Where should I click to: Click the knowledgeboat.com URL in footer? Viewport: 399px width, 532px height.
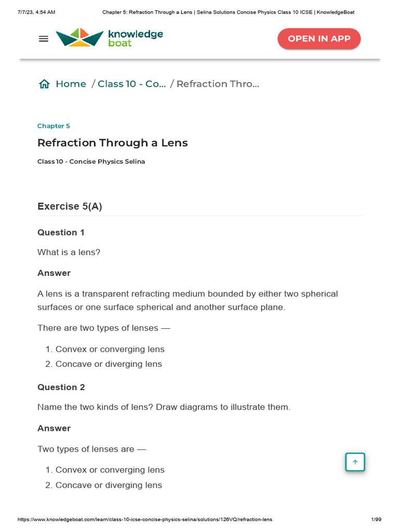144,520
